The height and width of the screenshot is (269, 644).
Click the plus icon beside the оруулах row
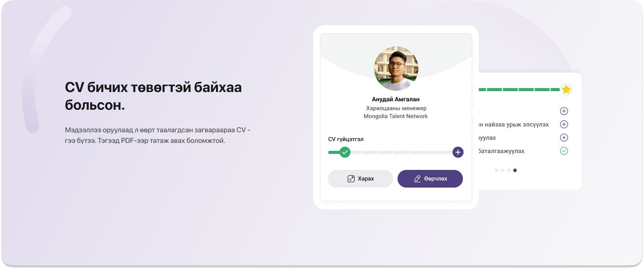[x=564, y=138]
